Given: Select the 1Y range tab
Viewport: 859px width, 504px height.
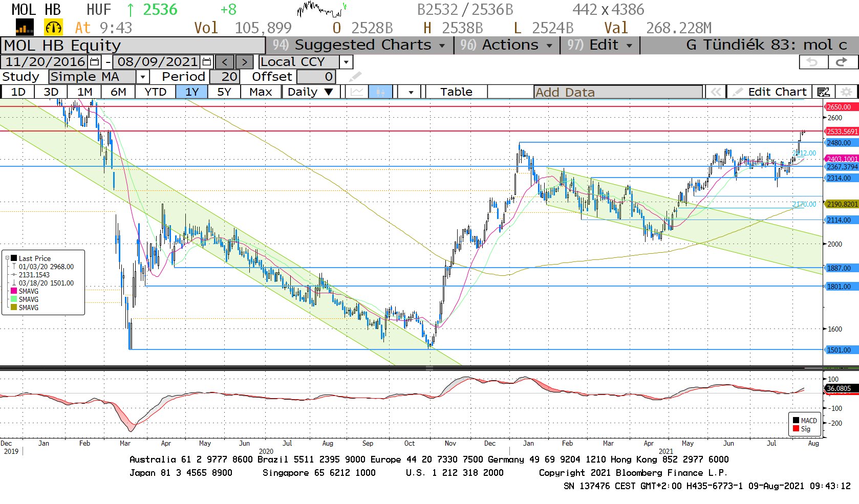Looking at the screenshot, I should click(192, 92).
